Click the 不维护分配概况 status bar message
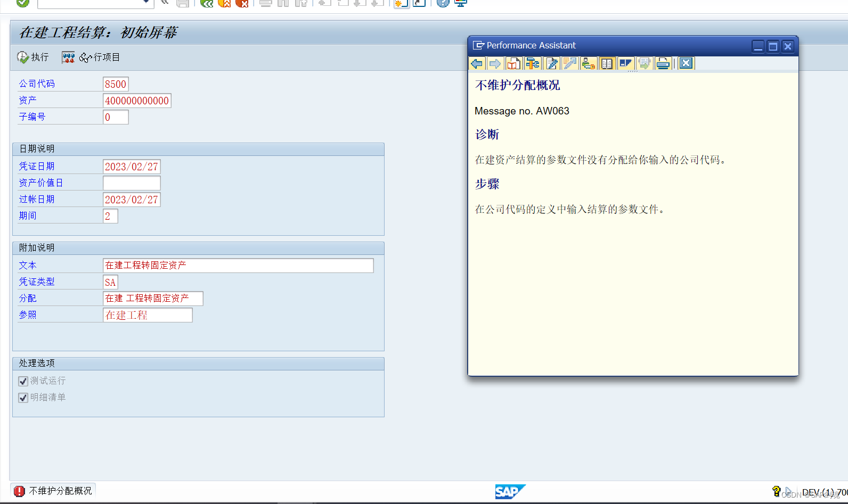848x504 pixels. [60, 491]
